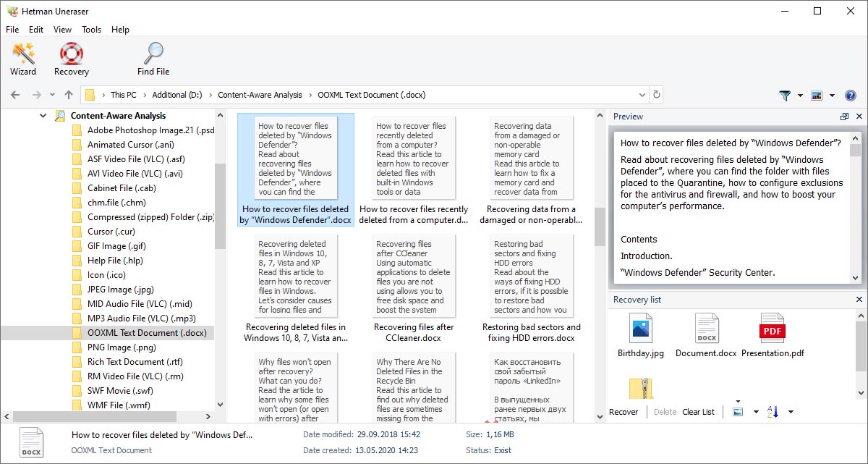Image resolution: width=868 pixels, height=464 pixels.
Task: Open the Edit menu
Action: pos(36,30)
